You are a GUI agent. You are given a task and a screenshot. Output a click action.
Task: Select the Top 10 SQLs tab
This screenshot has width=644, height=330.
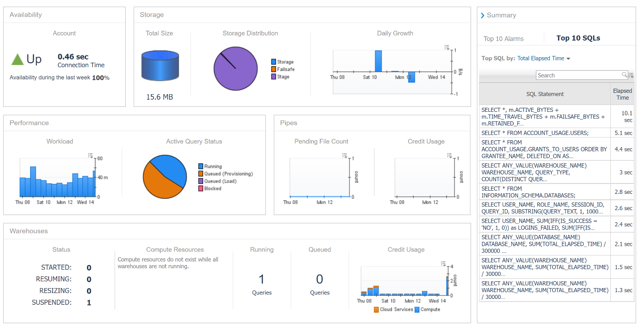(578, 38)
